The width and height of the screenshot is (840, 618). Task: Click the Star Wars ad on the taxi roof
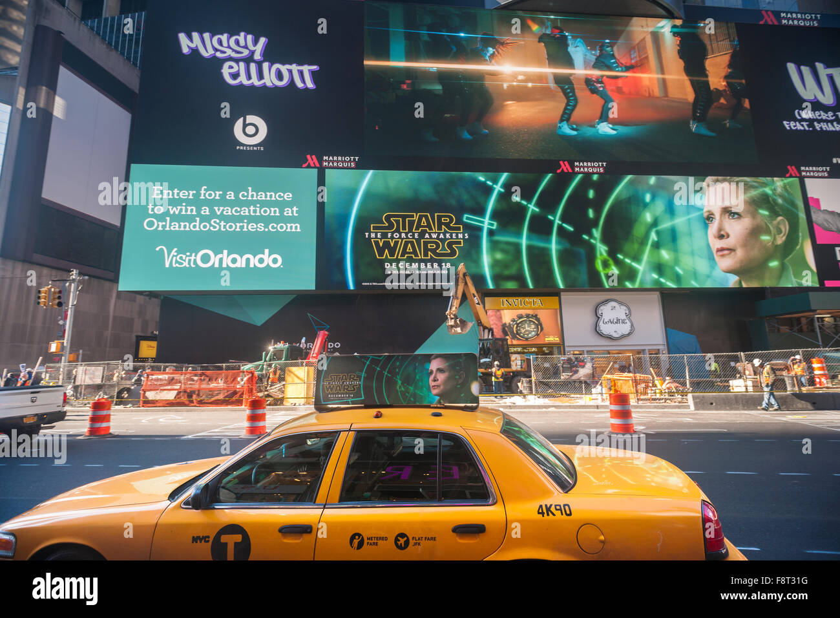coord(396,381)
